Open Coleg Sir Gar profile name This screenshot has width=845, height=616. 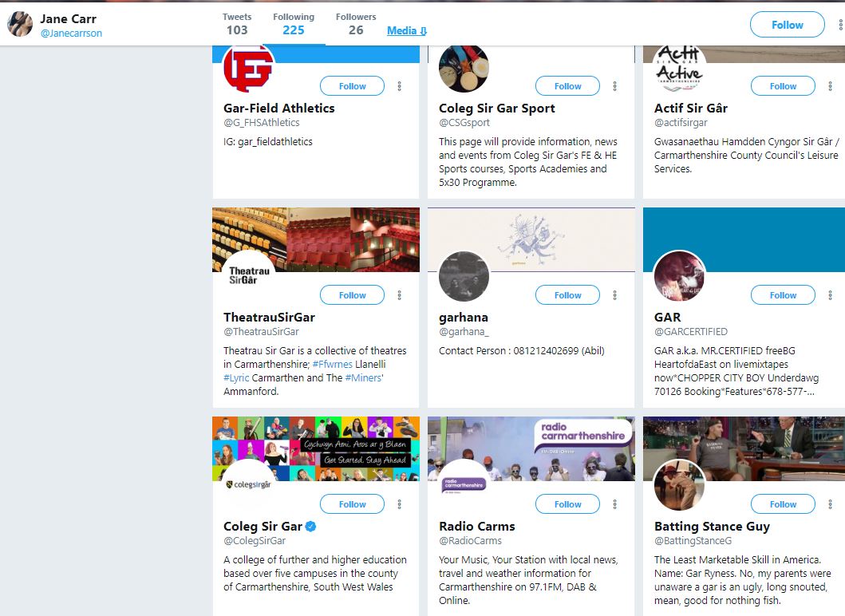263,527
